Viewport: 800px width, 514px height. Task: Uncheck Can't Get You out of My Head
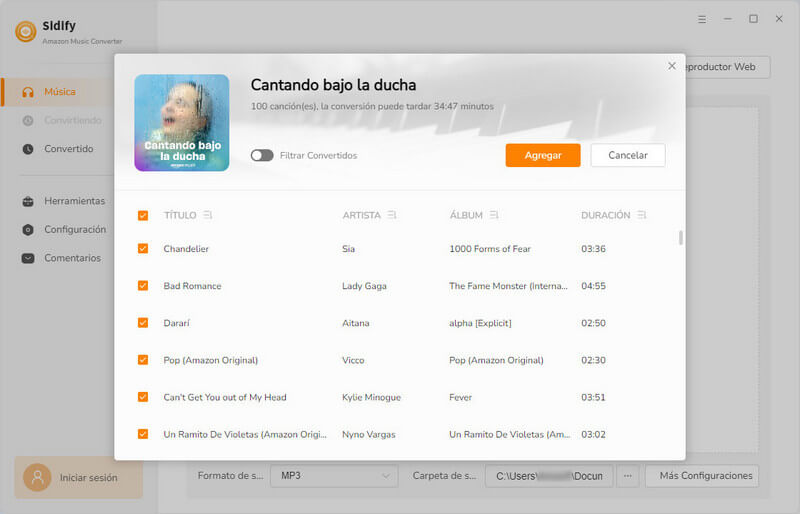[143, 397]
